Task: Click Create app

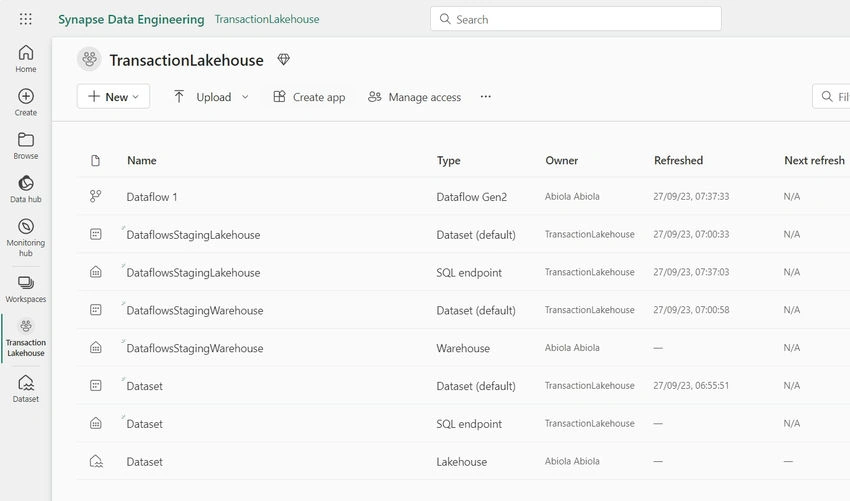Action: (x=309, y=97)
